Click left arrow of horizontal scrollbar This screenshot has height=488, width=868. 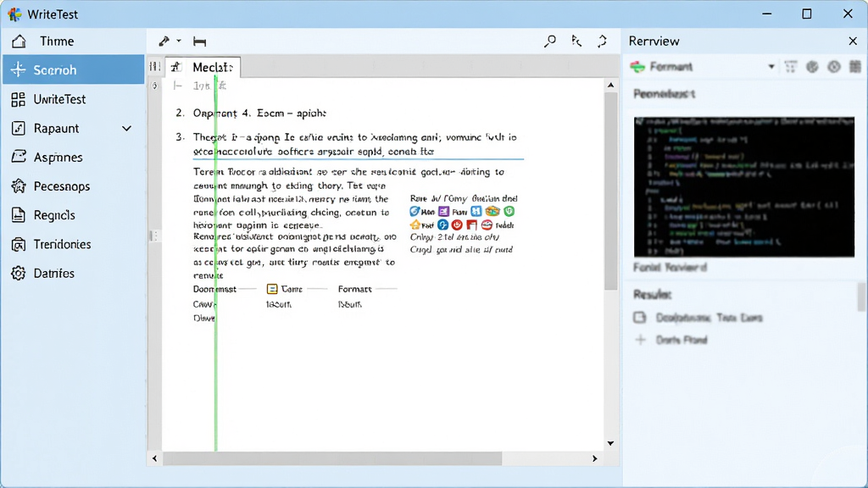point(154,458)
